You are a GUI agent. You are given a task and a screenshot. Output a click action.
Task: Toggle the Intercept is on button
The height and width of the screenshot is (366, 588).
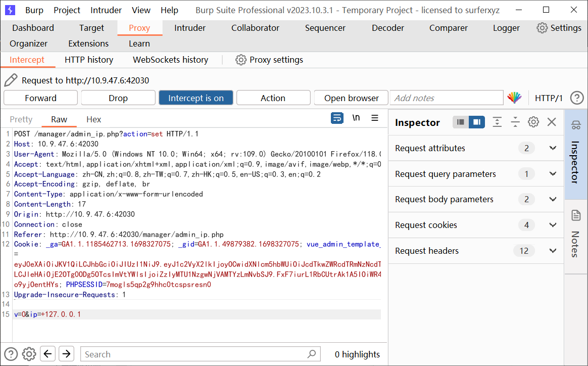point(196,98)
